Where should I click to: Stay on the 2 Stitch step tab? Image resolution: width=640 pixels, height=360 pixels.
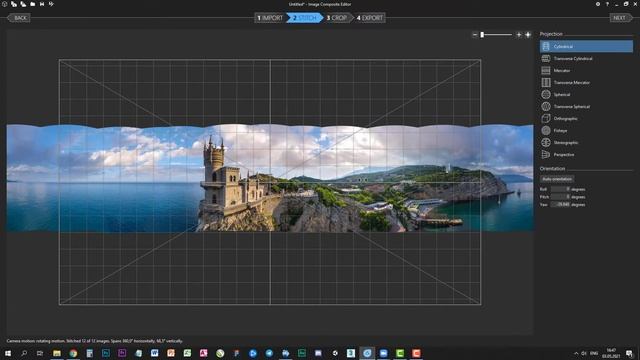pyautogui.click(x=304, y=18)
